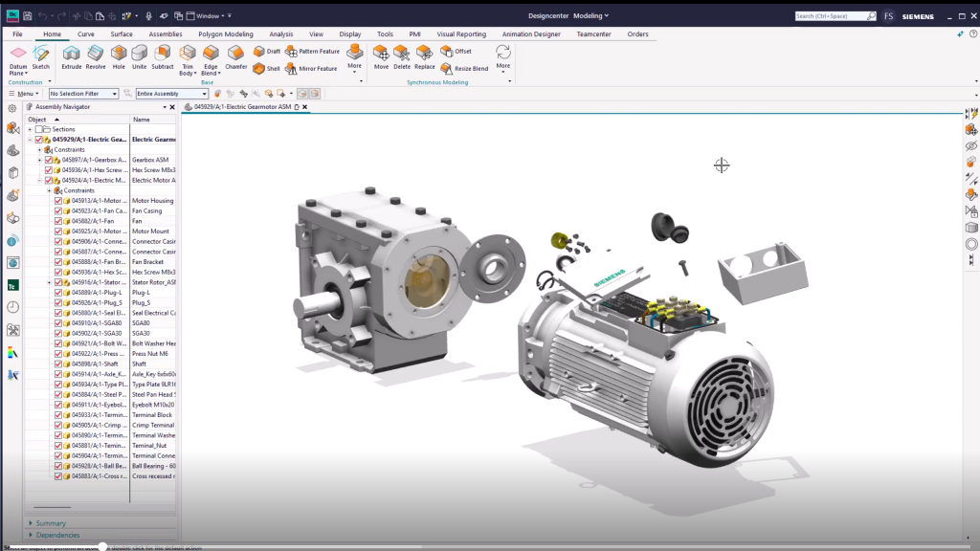
Task: Open the Web browser globe sidebar tab
Action: click(x=12, y=263)
